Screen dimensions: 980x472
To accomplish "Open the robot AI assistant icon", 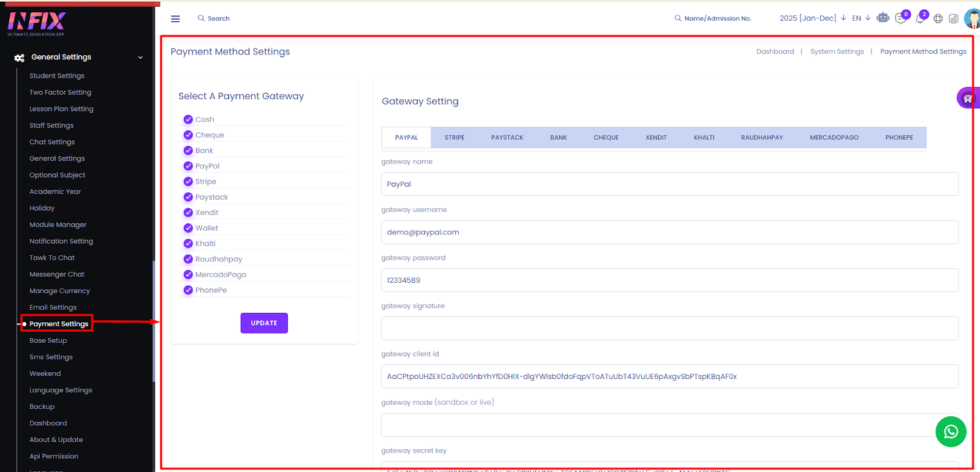I will [x=883, y=18].
